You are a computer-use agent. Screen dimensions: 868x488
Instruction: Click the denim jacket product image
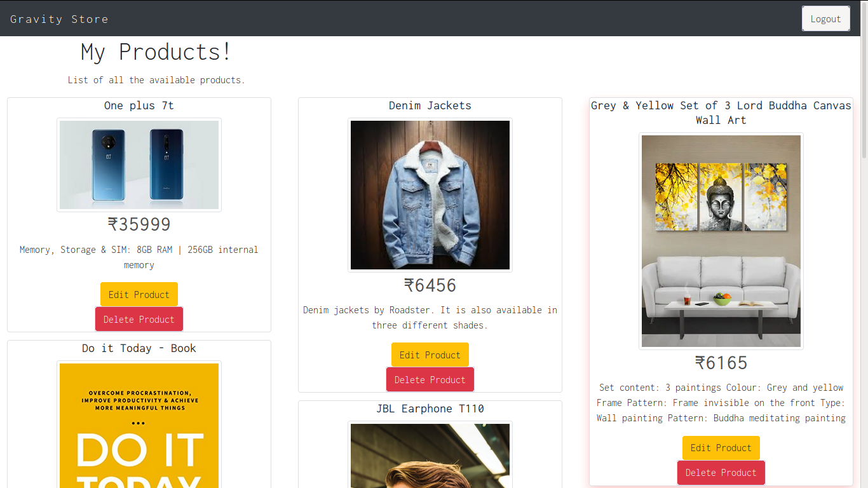[x=430, y=195]
